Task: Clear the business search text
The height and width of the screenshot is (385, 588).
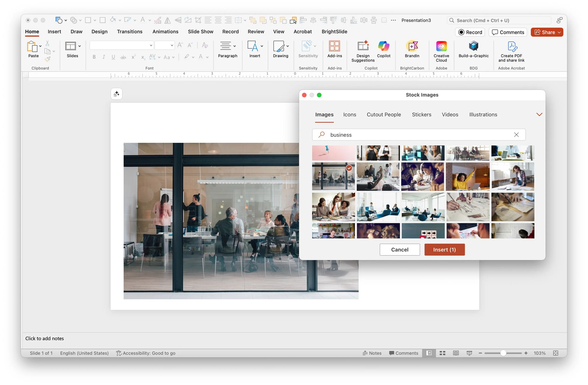Action: (516, 135)
